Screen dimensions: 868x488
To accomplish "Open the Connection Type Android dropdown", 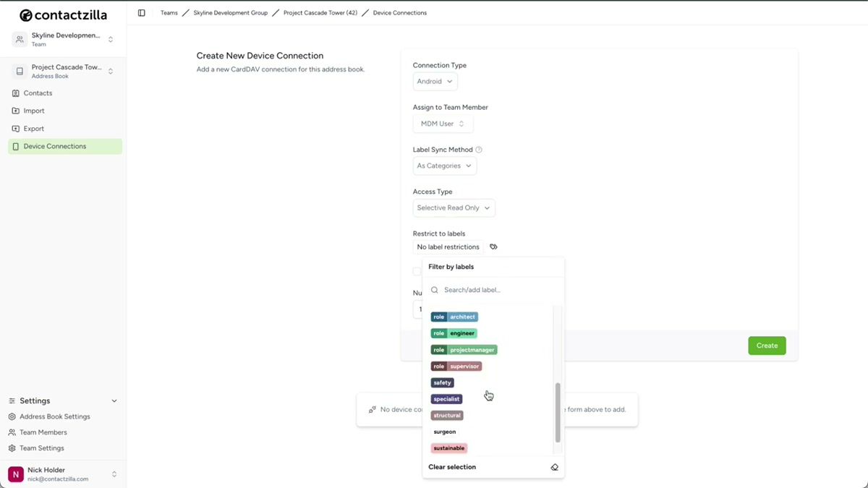I will (434, 81).
